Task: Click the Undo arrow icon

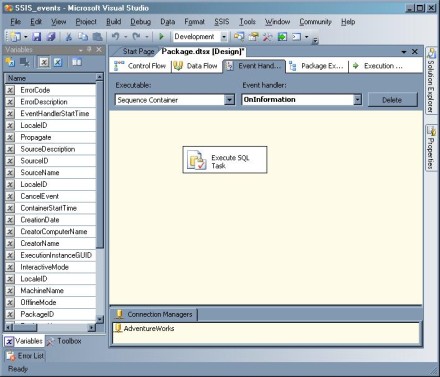Action: click(115, 36)
